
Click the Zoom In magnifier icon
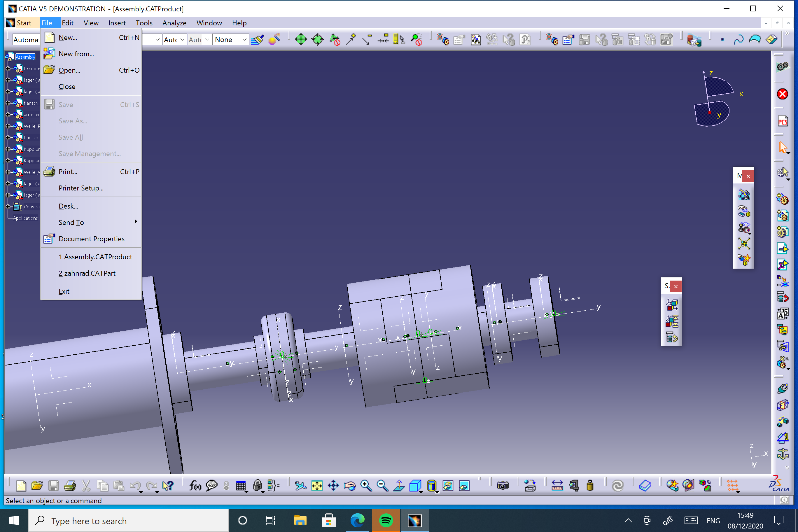(x=366, y=486)
